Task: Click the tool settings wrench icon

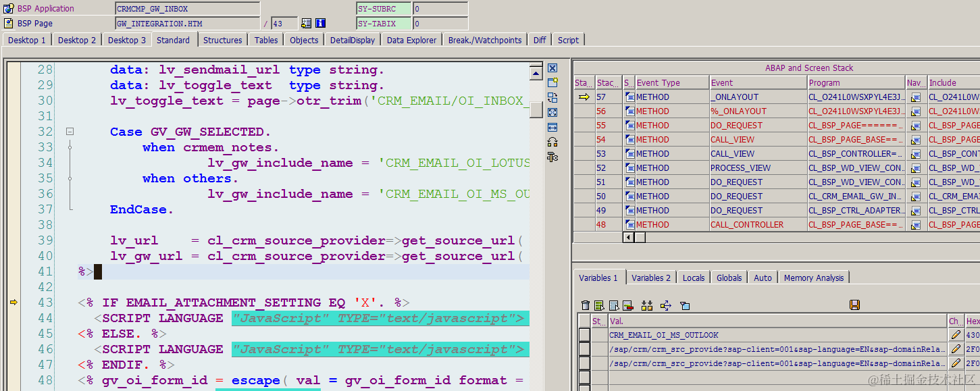Action: [552, 157]
